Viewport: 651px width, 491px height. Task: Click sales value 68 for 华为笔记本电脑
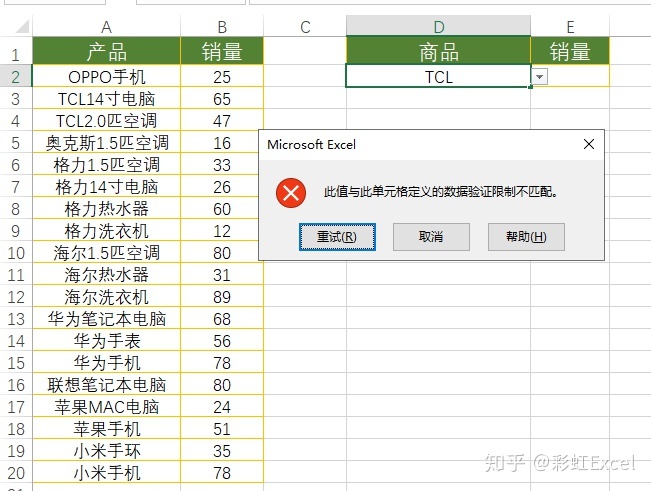222,319
